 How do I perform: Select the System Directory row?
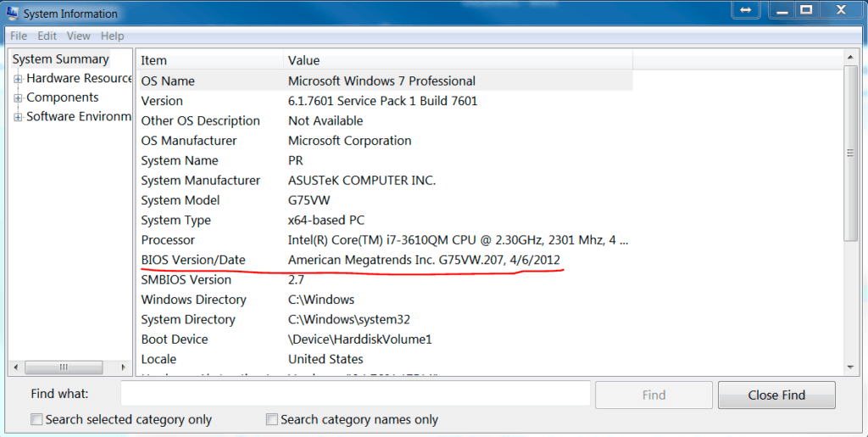pos(386,320)
